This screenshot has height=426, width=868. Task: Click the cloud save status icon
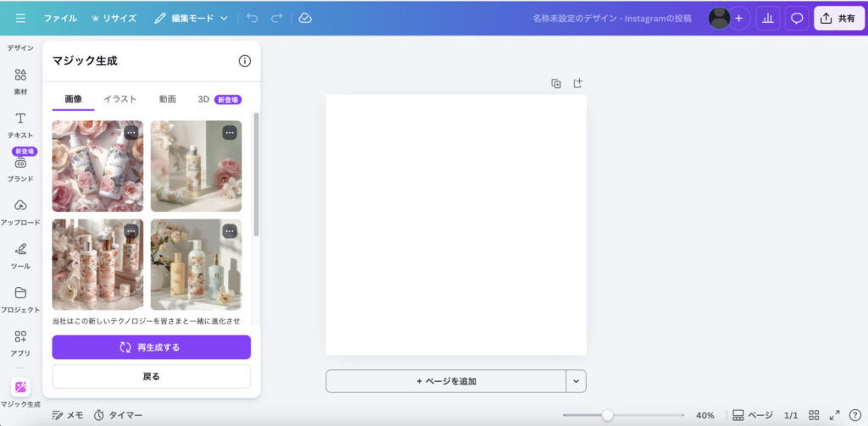point(305,19)
